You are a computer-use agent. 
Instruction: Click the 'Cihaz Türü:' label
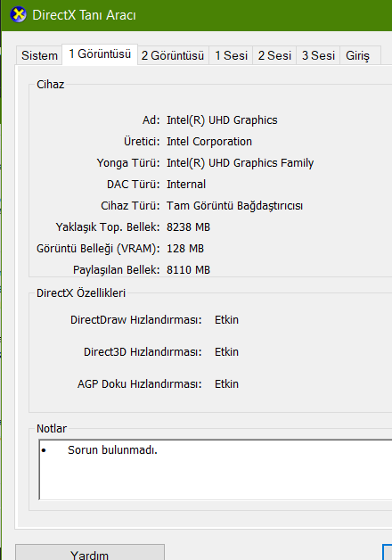tap(130, 206)
